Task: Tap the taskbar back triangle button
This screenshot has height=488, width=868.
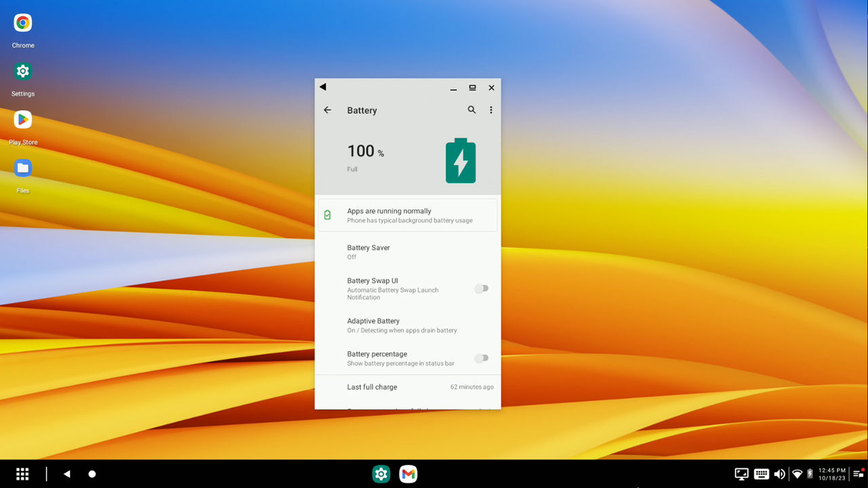Action: (66, 474)
